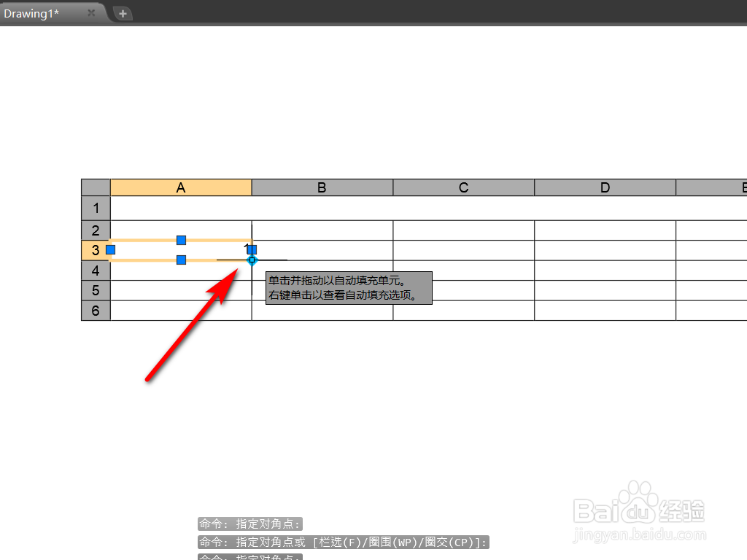Click table cell B2
Screen dimensions: 747x560
(x=322, y=230)
